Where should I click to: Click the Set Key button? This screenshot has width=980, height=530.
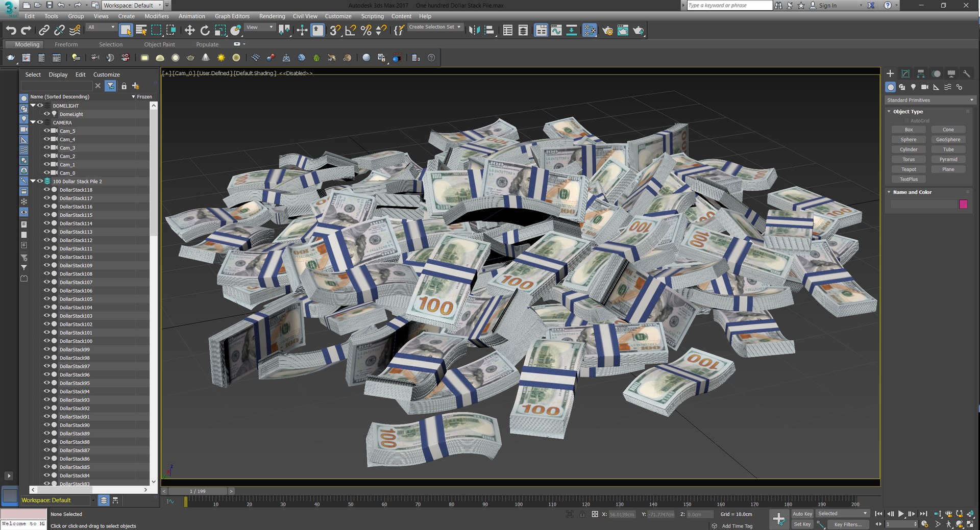(802, 524)
